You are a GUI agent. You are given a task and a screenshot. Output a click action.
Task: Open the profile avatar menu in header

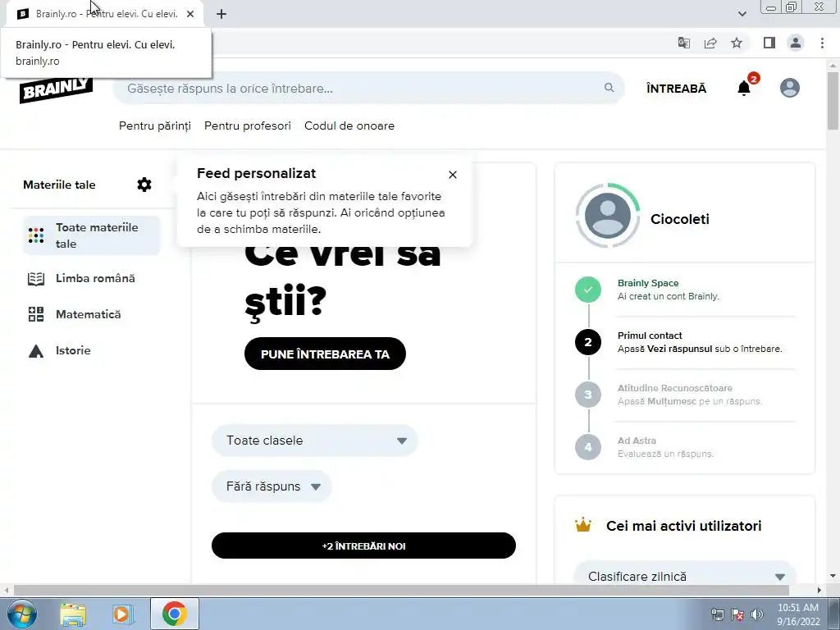(790, 88)
